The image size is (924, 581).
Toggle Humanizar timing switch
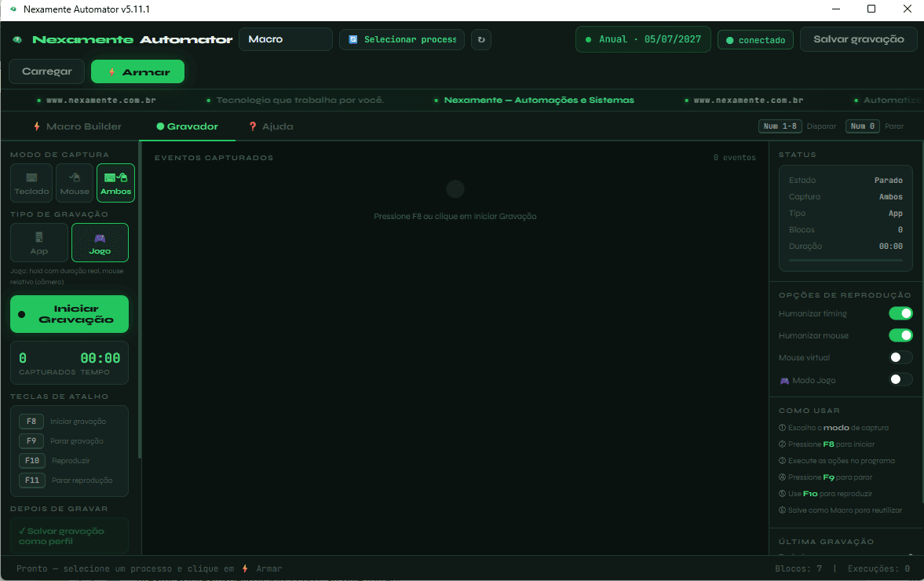pyautogui.click(x=900, y=313)
